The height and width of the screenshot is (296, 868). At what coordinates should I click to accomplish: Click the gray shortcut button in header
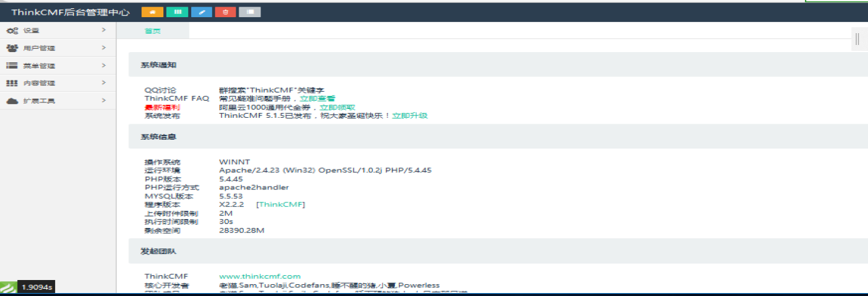point(250,12)
